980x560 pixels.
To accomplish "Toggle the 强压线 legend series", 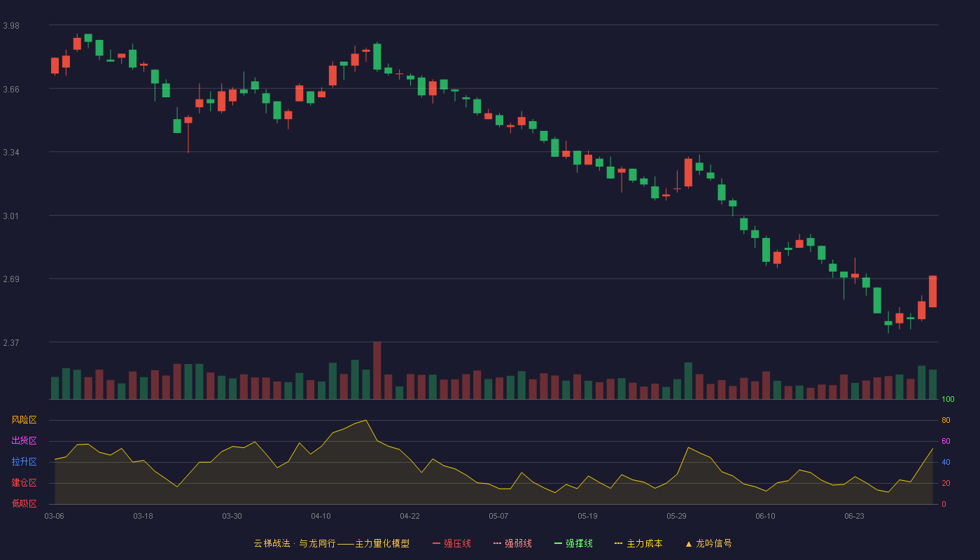I will click(x=451, y=543).
